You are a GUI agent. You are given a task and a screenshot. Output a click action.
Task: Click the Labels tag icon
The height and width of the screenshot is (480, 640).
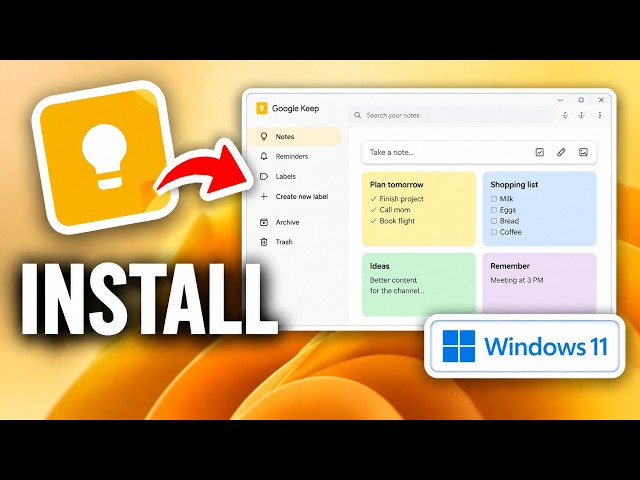[264, 176]
